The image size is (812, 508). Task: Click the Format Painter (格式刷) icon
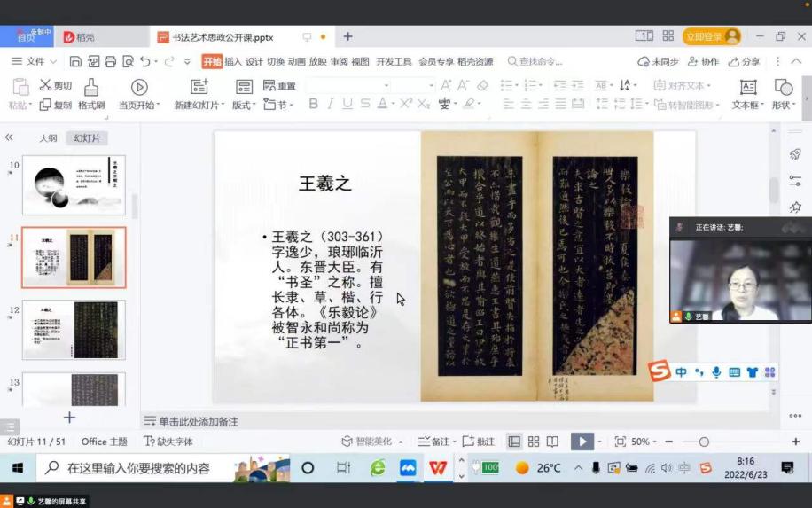coord(91,87)
